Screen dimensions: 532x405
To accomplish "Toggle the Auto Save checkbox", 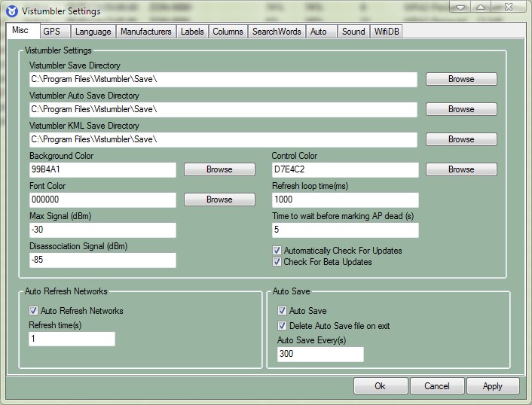I will [x=283, y=311].
